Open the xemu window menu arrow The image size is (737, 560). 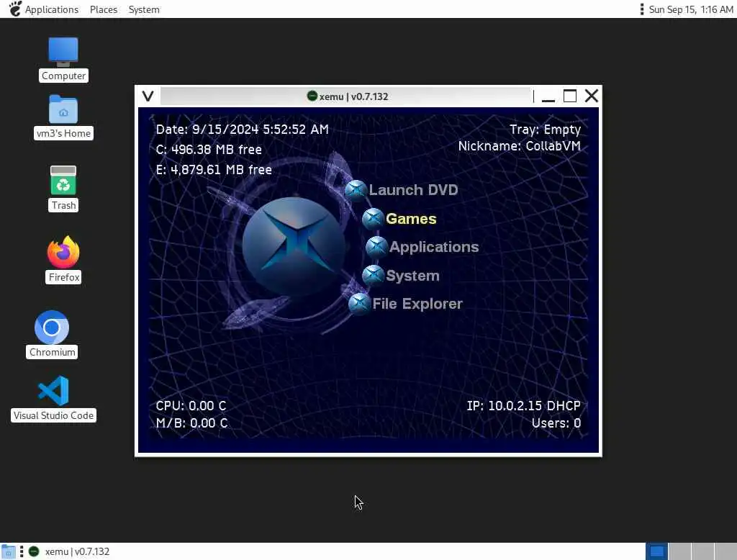[148, 96]
